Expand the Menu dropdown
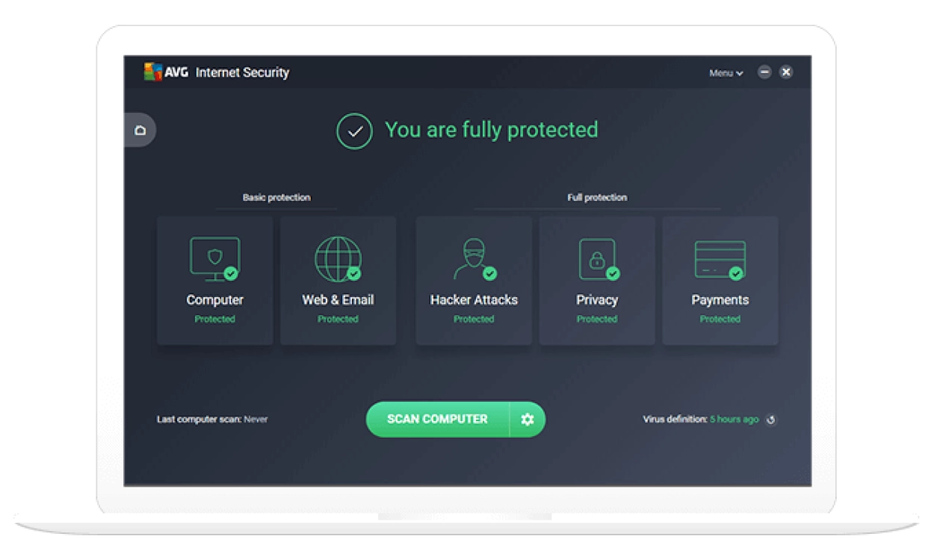 726,73
